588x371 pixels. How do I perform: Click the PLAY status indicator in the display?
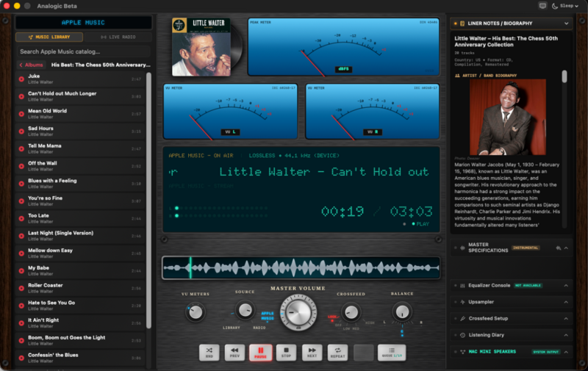click(x=420, y=224)
